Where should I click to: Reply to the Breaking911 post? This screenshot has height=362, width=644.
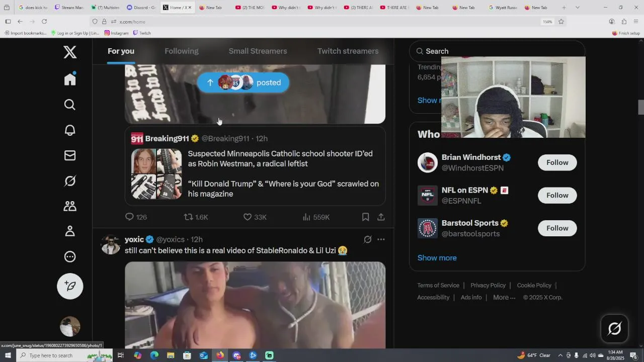pos(136,217)
